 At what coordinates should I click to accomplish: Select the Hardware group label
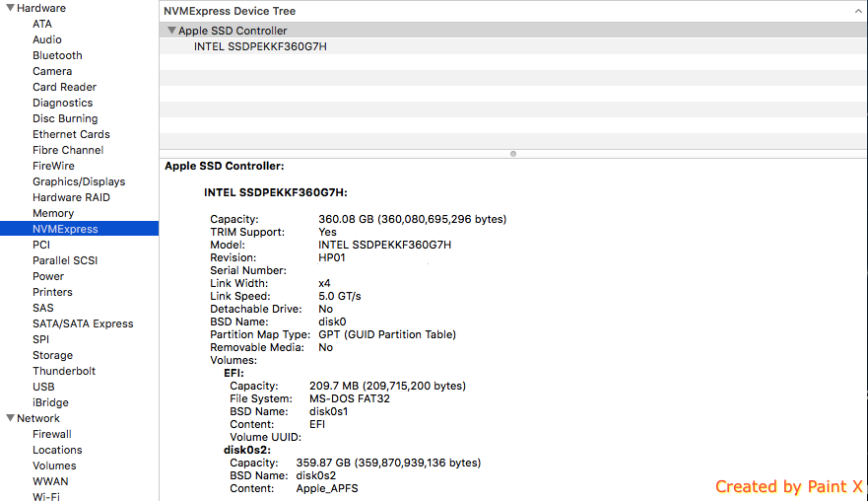click(x=41, y=8)
